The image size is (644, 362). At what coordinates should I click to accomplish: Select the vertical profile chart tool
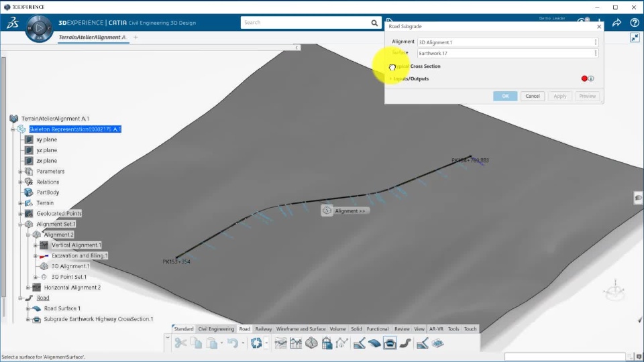(296, 343)
